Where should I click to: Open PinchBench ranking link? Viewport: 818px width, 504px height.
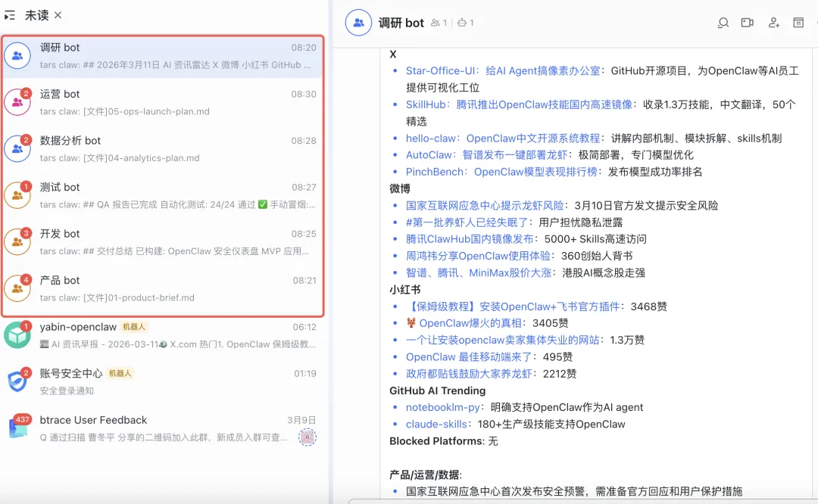[x=501, y=172]
